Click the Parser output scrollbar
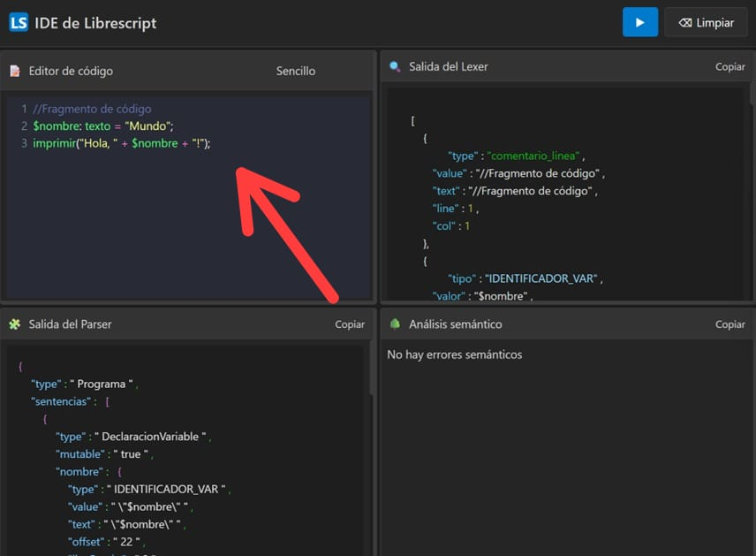Image resolution: width=756 pixels, height=556 pixels. [x=372, y=369]
